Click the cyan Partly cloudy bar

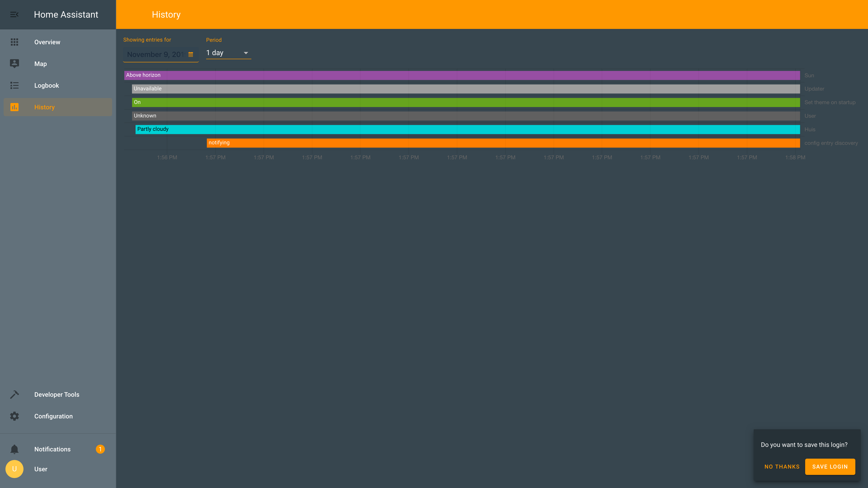click(x=467, y=129)
